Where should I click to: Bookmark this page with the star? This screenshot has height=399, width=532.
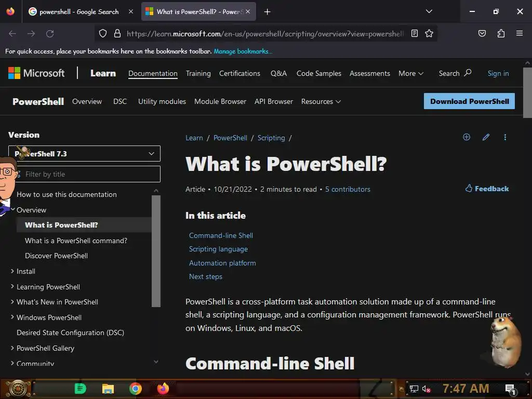(x=429, y=33)
